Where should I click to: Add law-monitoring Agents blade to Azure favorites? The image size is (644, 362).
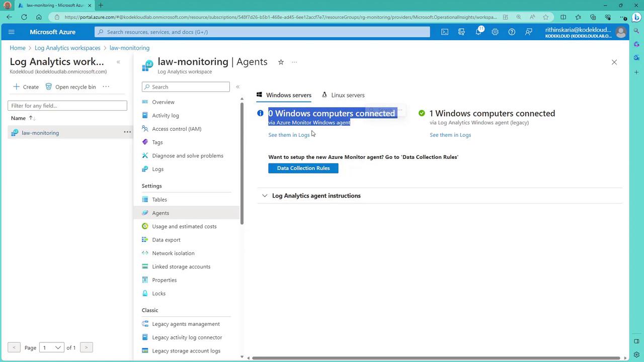tap(281, 62)
